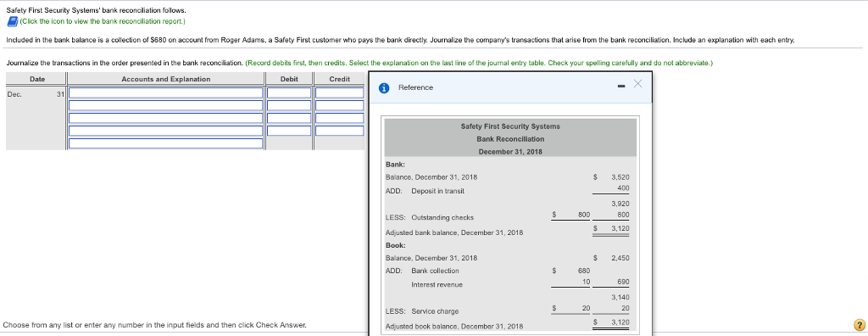Click the 'Service charge' line

435,311
